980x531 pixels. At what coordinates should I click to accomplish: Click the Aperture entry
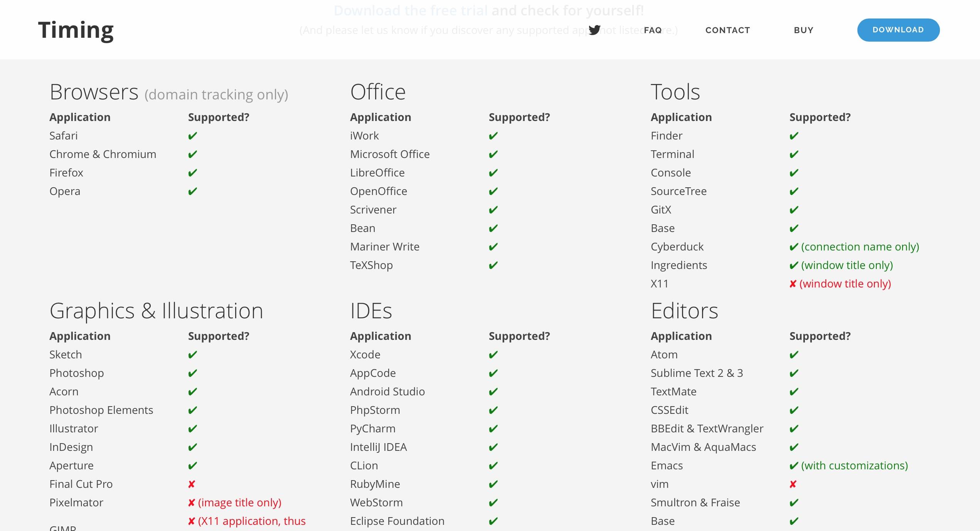(71, 465)
